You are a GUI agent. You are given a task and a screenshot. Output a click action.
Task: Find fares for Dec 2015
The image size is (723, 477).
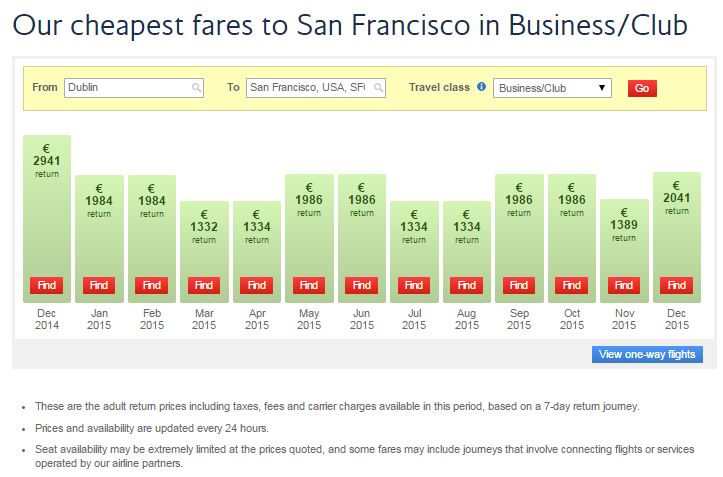click(x=677, y=285)
